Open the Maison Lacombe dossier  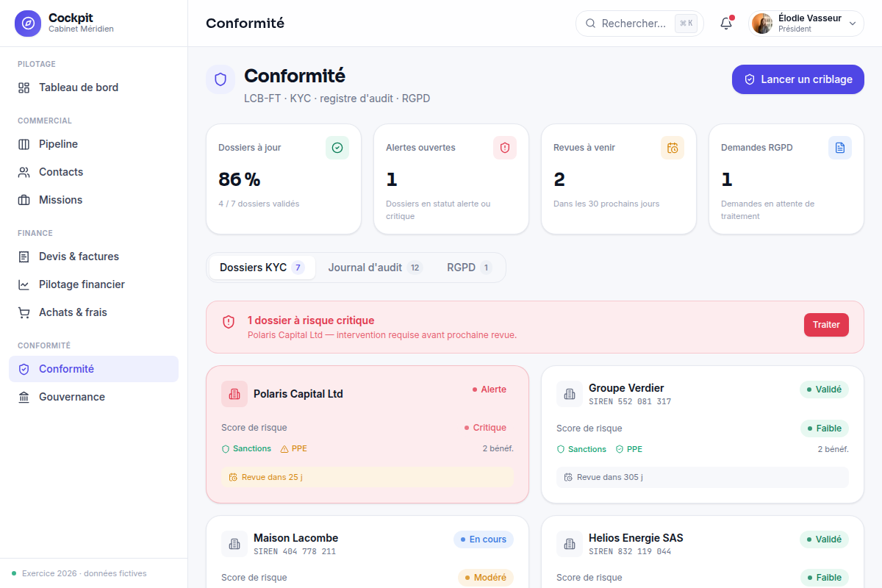coord(367,552)
